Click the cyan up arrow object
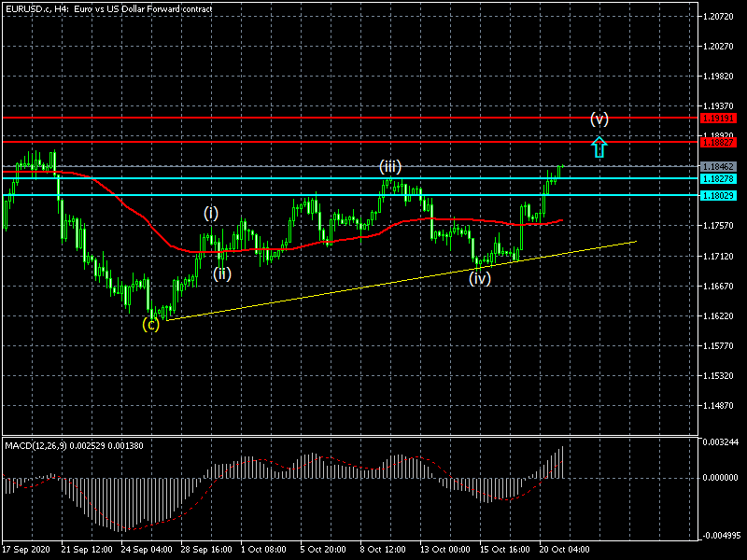 coord(599,147)
